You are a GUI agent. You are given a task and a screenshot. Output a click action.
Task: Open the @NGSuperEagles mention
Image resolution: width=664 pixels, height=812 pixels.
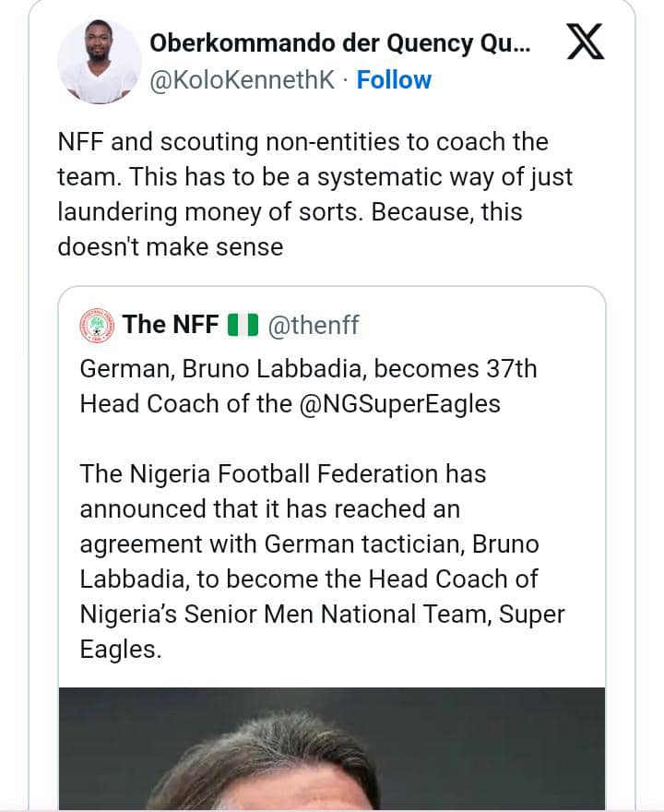click(x=399, y=404)
